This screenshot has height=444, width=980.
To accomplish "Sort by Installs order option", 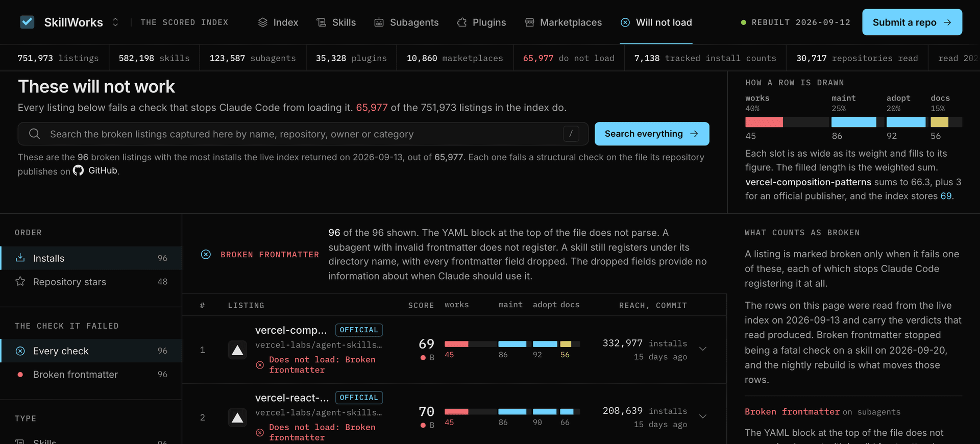I will 91,258.
